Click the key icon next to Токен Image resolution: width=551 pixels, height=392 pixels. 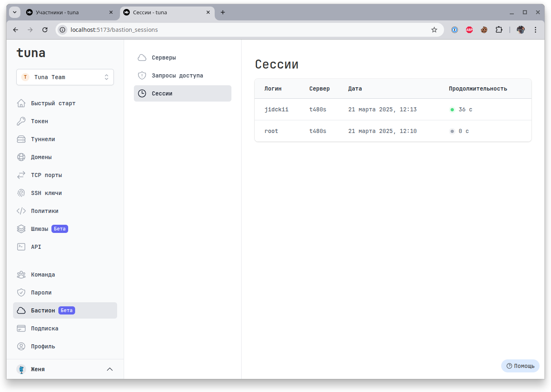click(21, 121)
